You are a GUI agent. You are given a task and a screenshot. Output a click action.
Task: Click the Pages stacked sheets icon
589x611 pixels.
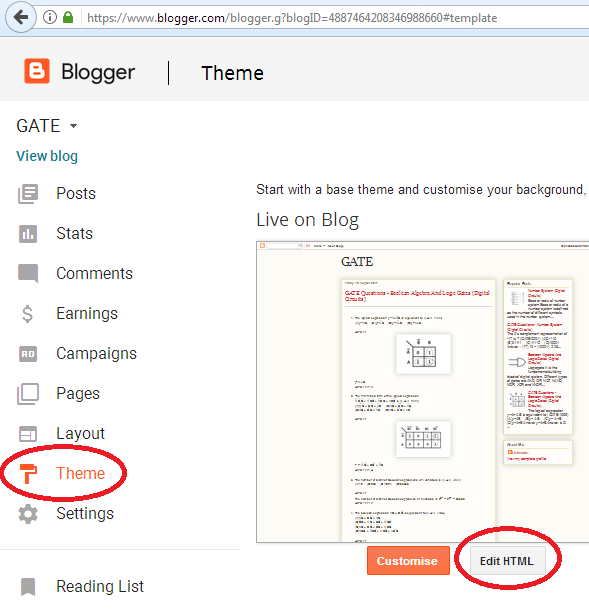click(28, 394)
